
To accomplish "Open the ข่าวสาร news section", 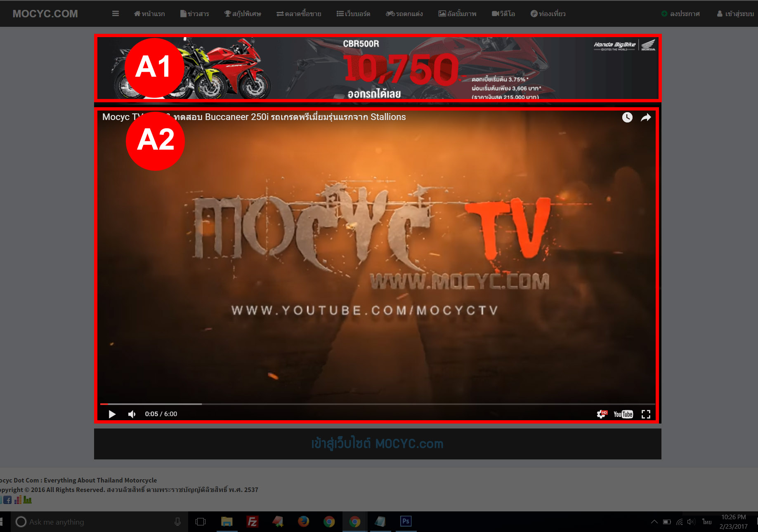I will 195,14.
